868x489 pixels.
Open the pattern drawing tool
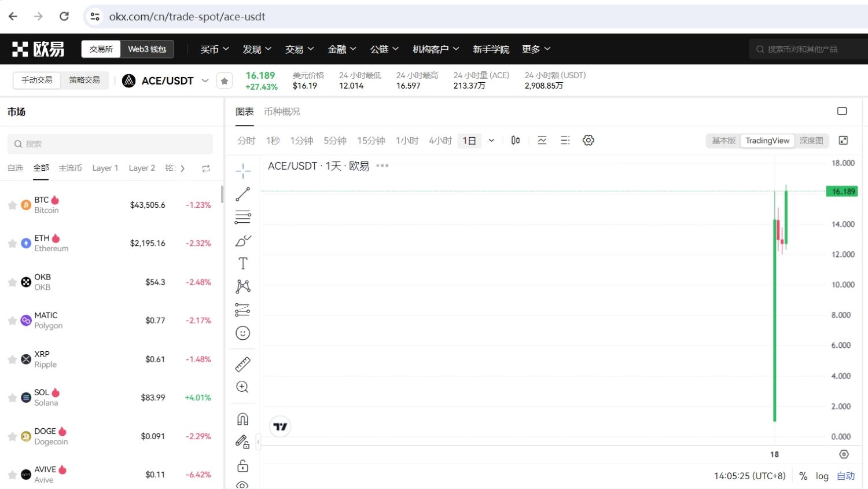pyautogui.click(x=243, y=286)
